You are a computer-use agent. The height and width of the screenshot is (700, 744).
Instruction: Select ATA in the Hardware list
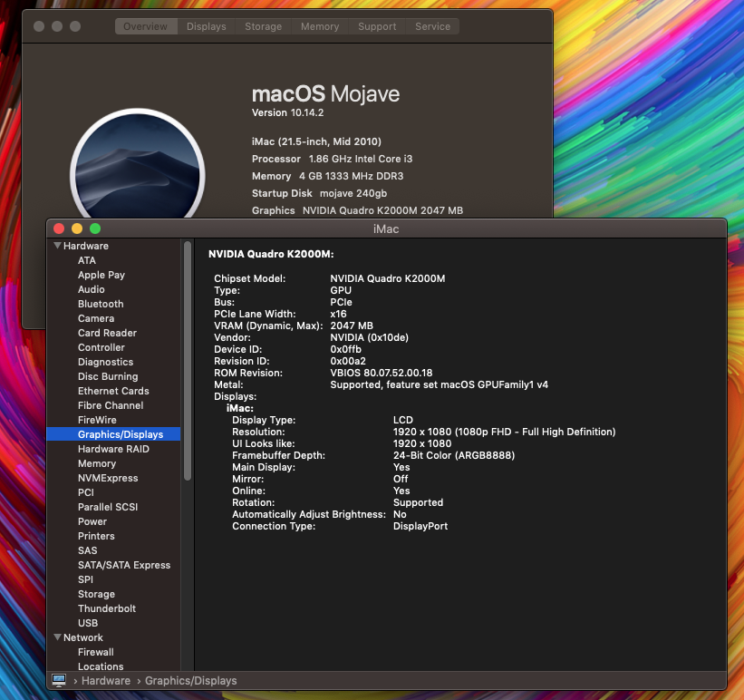pos(87,260)
